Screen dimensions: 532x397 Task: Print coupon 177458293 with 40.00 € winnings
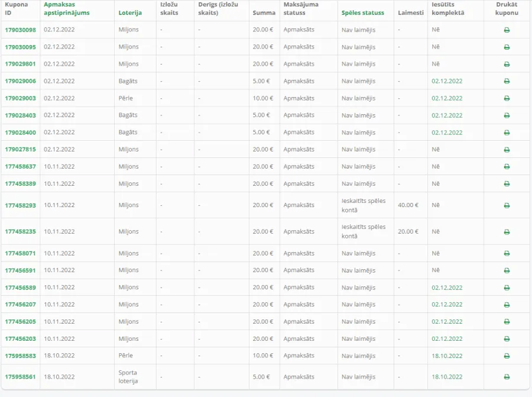[507, 205]
